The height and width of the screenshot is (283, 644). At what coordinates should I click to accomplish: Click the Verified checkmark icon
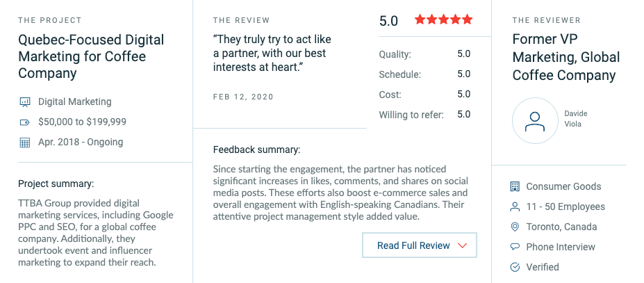pos(515,267)
